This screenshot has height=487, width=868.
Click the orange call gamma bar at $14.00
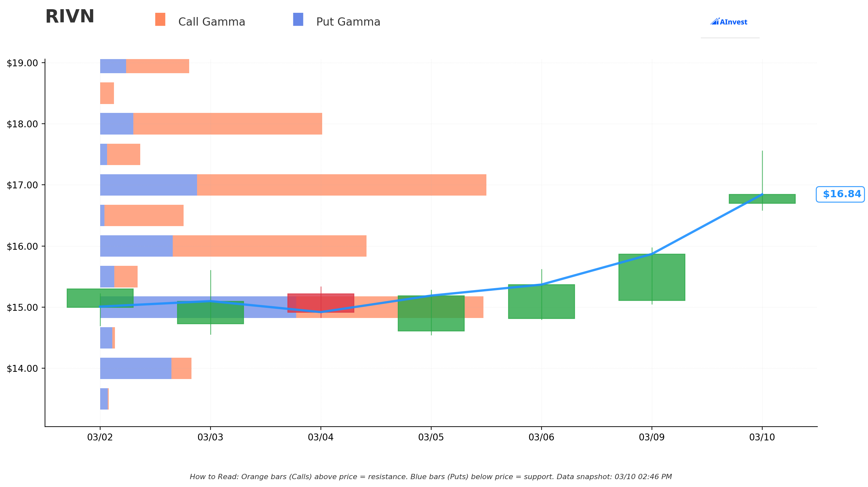pyautogui.click(x=182, y=369)
